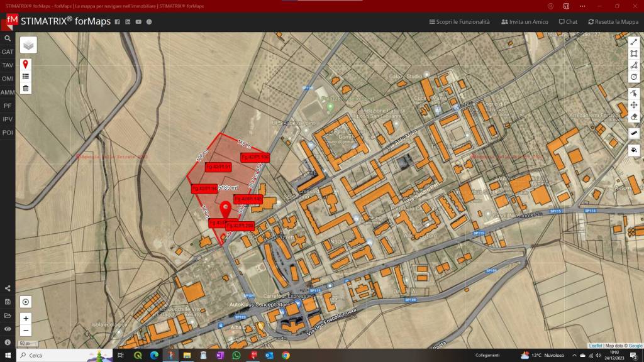
Task: Open the CAT sidebar section
Action: click(8, 52)
